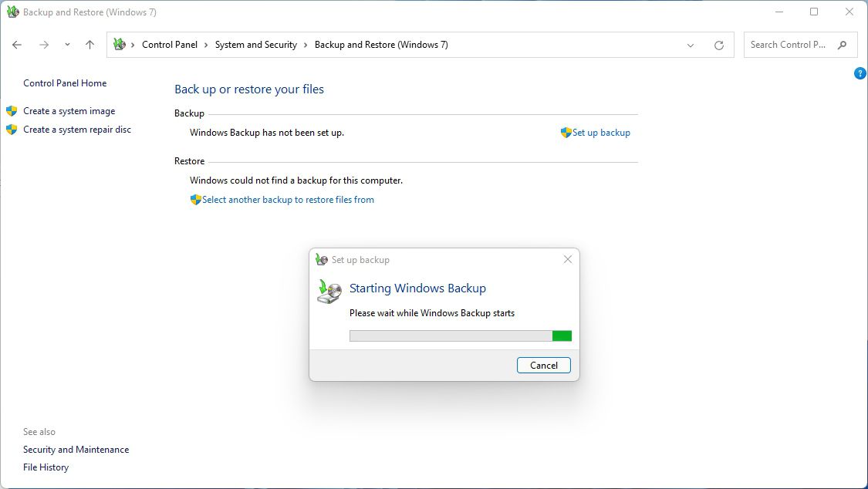Click Create a system image link
The width and height of the screenshot is (868, 489).
(69, 111)
